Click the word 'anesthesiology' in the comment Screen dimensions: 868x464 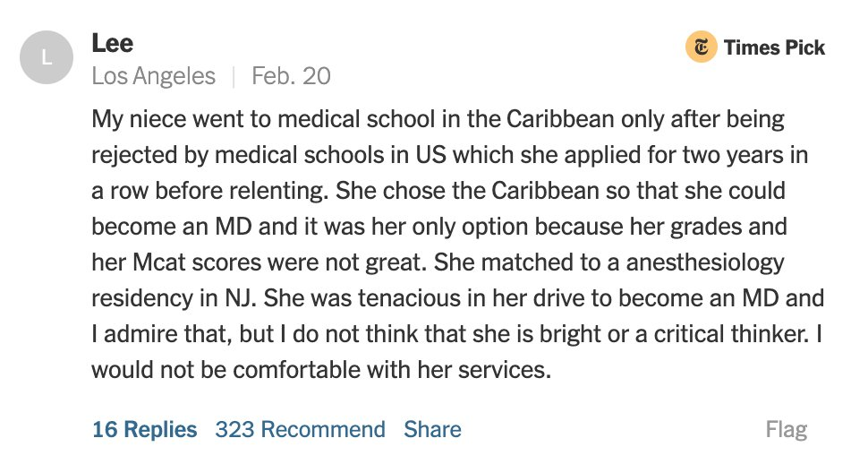point(705,262)
